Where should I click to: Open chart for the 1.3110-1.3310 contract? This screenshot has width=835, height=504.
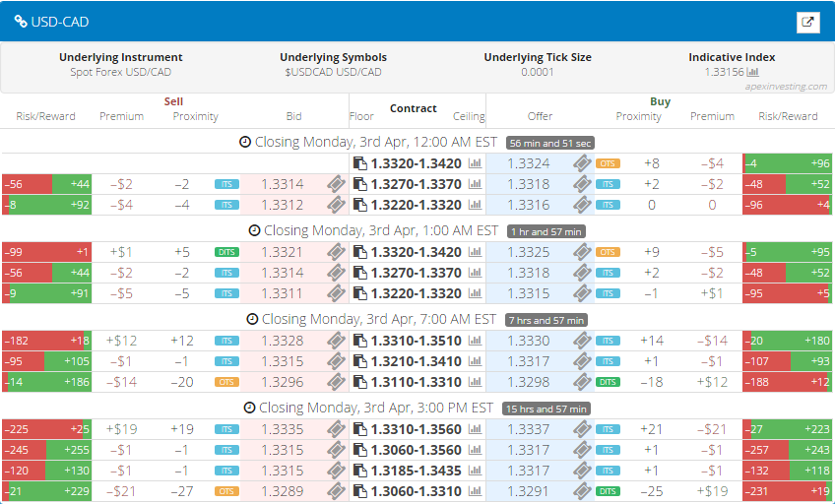pyautogui.click(x=475, y=382)
